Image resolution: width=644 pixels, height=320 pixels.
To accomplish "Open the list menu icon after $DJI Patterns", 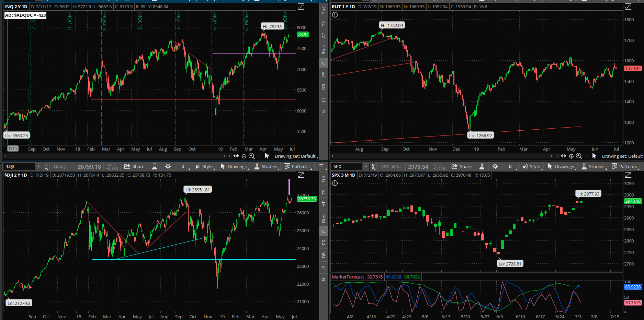I will tap(321, 166).
